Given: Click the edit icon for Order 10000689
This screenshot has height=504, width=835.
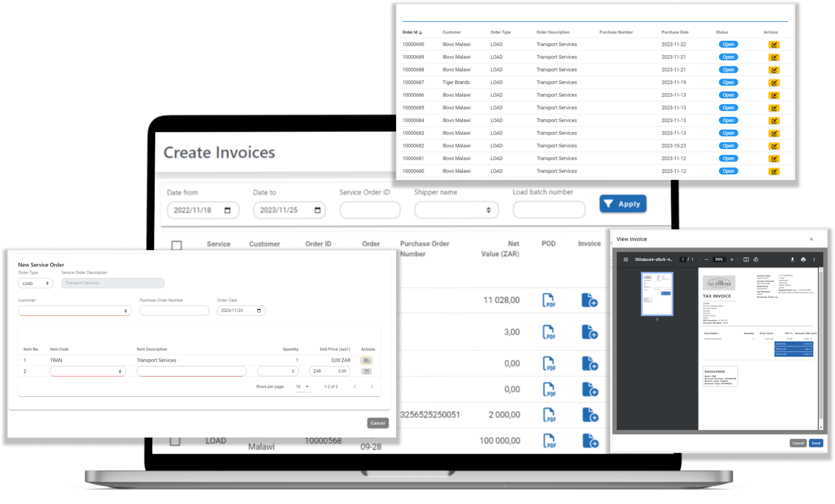Looking at the screenshot, I should (774, 58).
